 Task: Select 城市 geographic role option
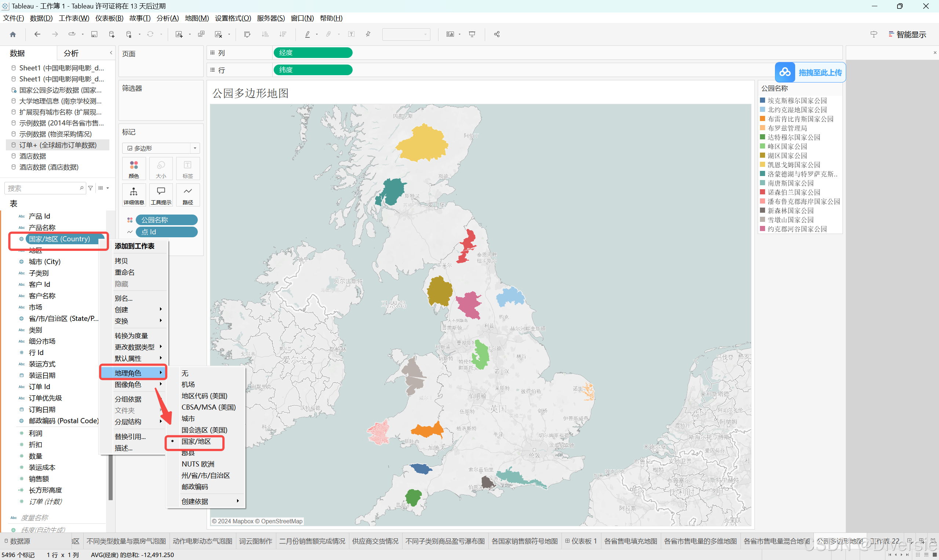click(188, 418)
